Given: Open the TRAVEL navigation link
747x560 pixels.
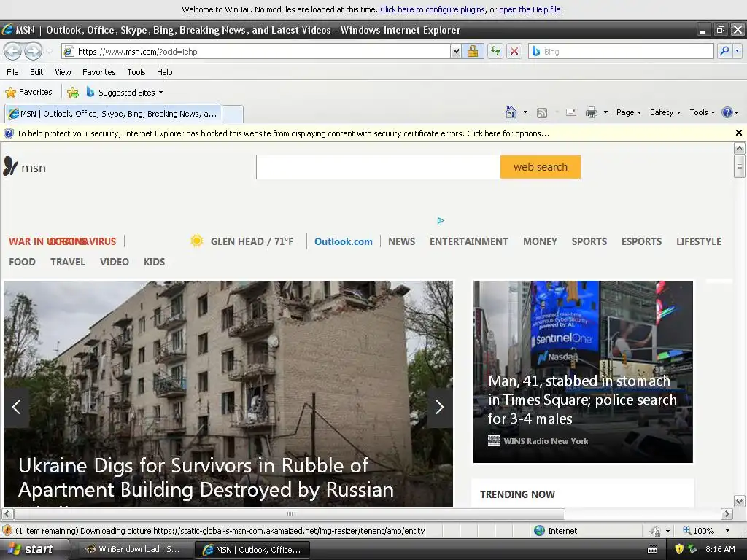Looking at the screenshot, I should point(68,262).
